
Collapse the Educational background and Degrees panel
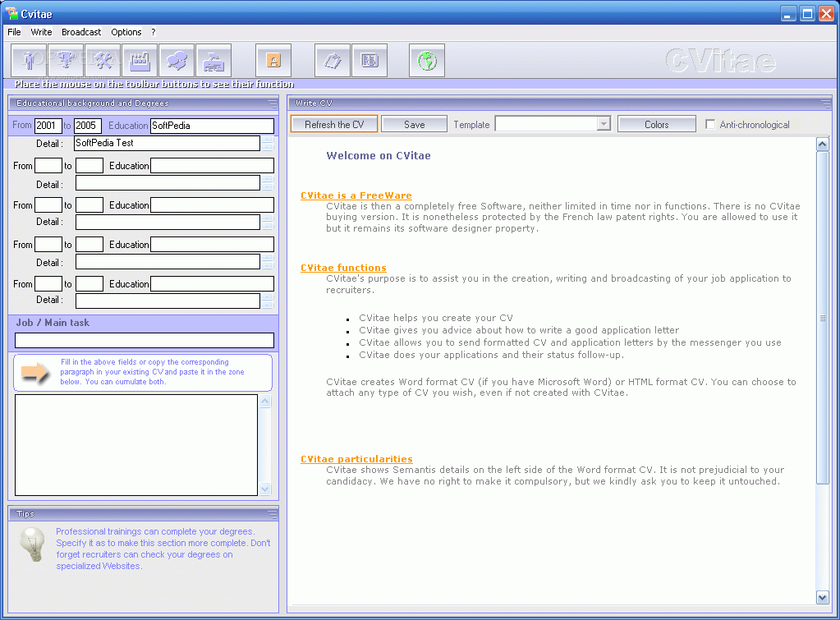click(272, 103)
